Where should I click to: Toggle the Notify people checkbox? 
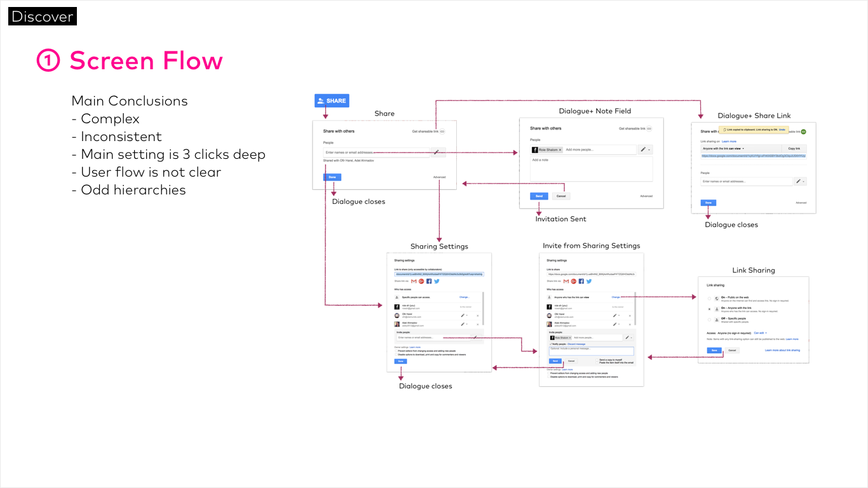(x=551, y=344)
